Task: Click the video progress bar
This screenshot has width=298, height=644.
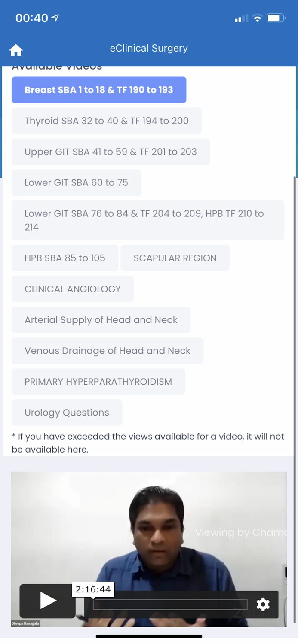Action: [169, 604]
